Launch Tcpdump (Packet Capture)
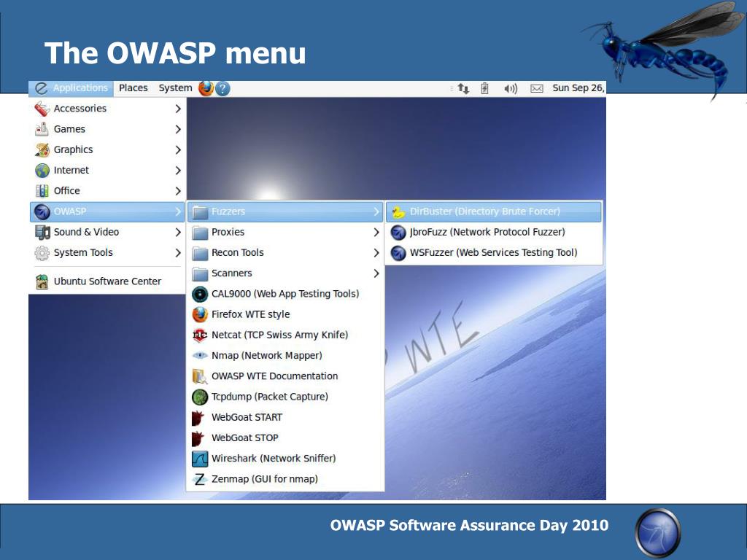 pos(285,397)
